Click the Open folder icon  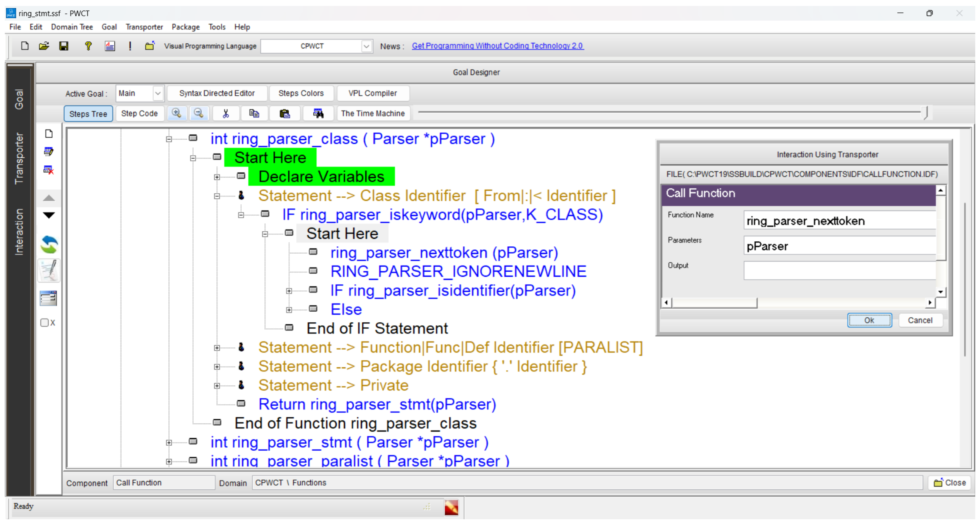[44, 46]
